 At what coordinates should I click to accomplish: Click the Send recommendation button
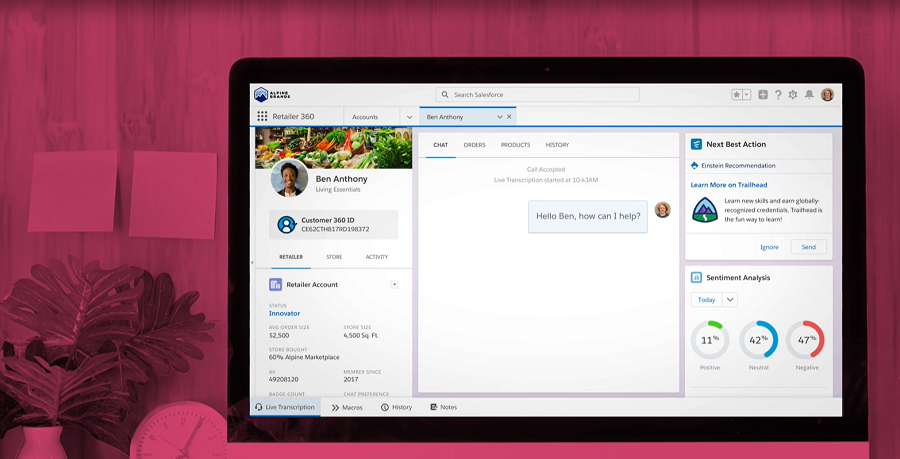(808, 247)
